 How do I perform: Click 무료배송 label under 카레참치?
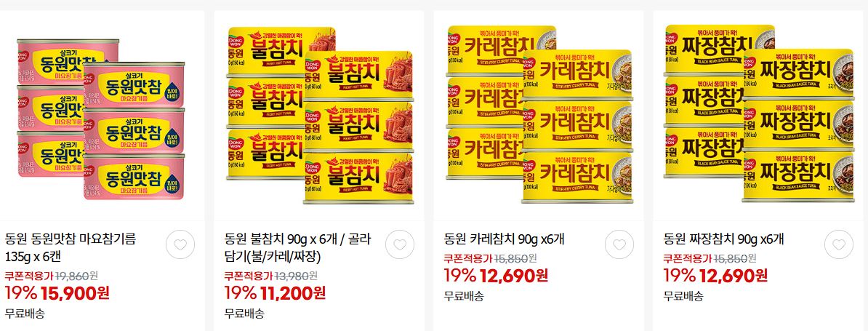click(x=464, y=296)
